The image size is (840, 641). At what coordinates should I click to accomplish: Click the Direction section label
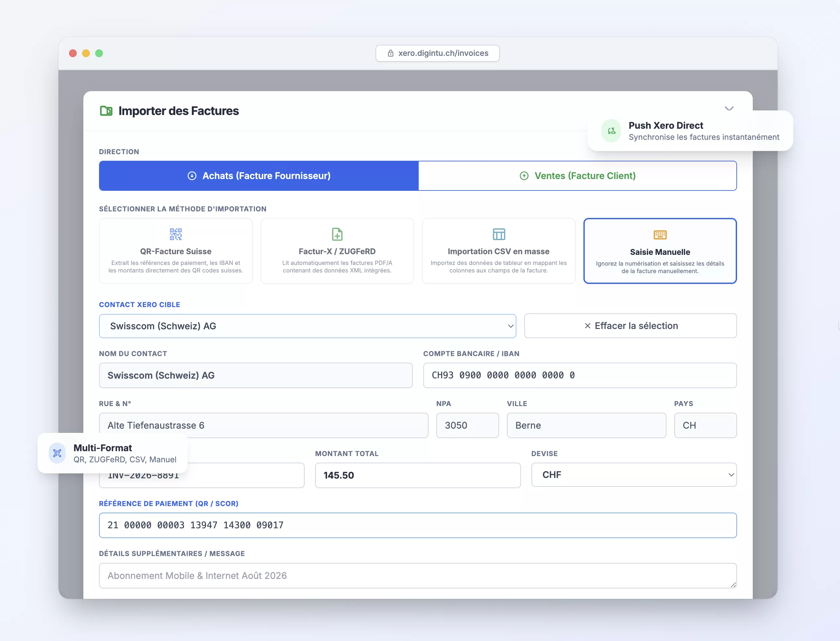[119, 152]
